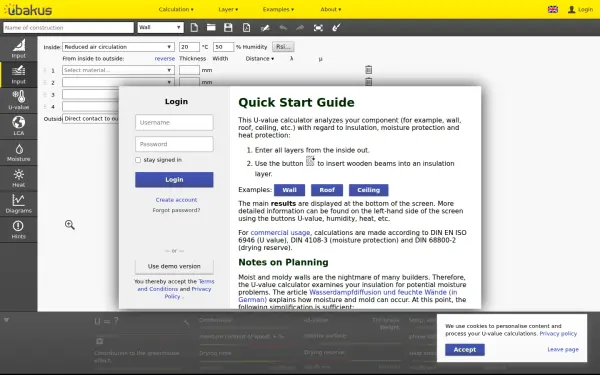Accept the cookies notice

[x=465, y=349]
